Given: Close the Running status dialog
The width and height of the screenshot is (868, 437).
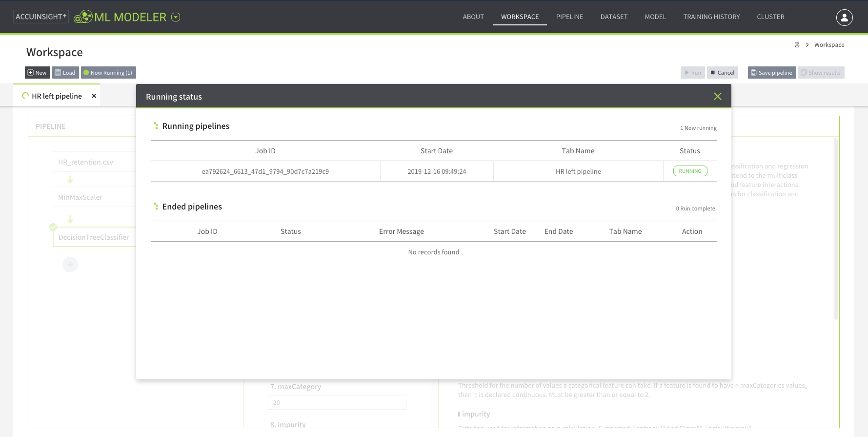Looking at the screenshot, I should pos(717,96).
